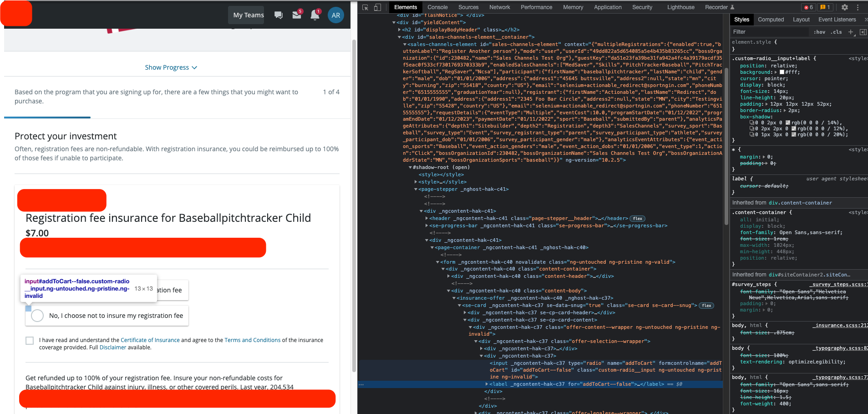Open the Certificate of Insurance link
The width and height of the screenshot is (868, 414).
[x=150, y=340]
